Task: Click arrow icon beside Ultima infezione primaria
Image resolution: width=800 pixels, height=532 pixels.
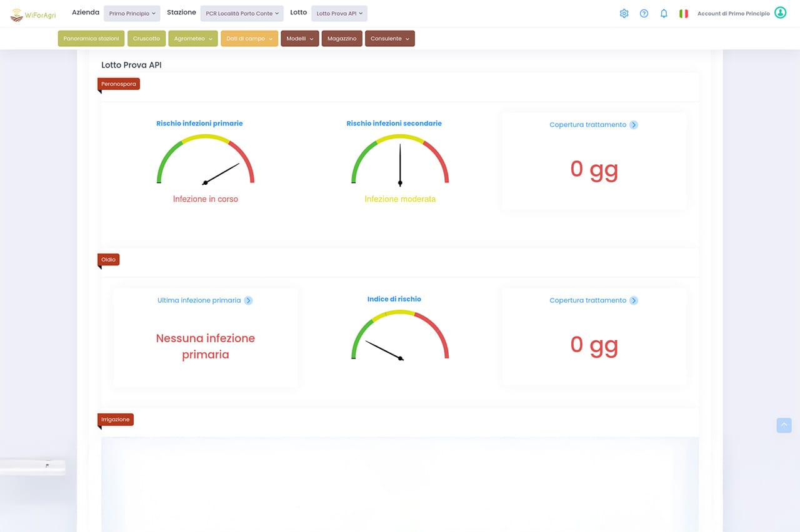Action: pyautogui.click(x=248, y=300)
